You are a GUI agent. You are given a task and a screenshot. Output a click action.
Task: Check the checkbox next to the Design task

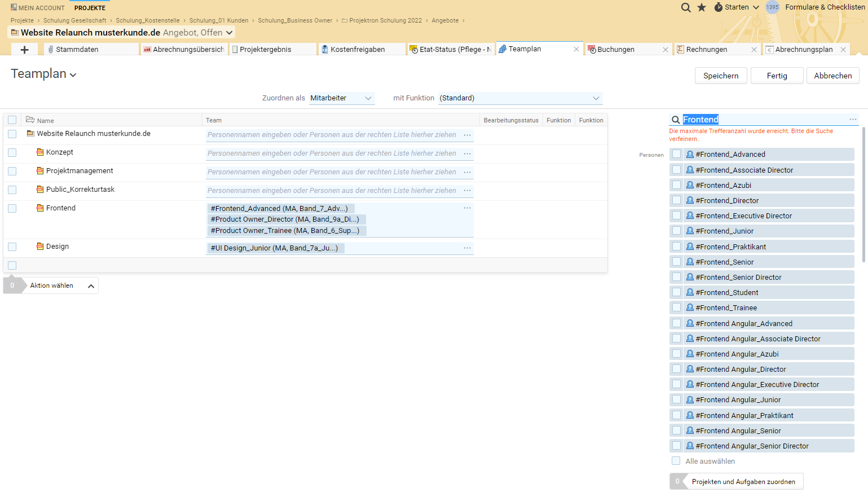tap(12, 247)
